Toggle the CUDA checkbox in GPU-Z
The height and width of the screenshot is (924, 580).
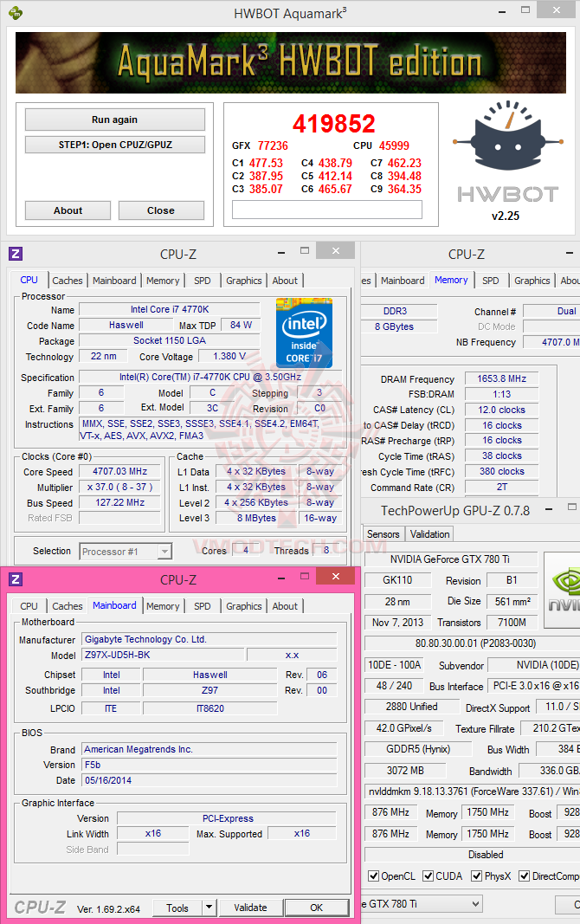click(x=429, y=876)
